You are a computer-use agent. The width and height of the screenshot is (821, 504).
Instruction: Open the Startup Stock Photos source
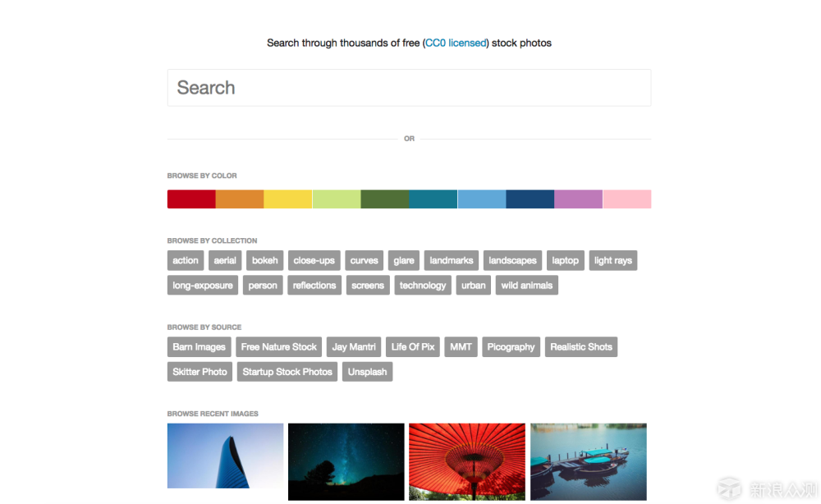tap(287, 372)
